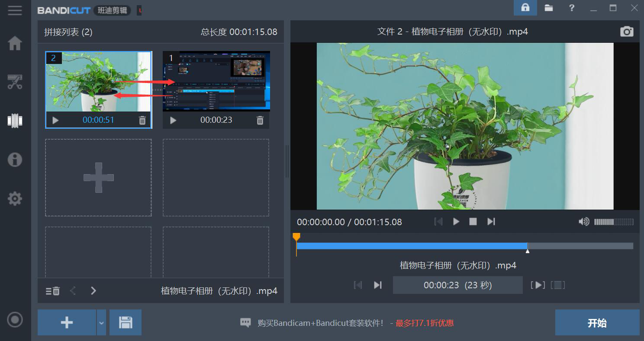644x341 pixels.
Task: Step to the previous frame in preview
Action: [x=438, y=222]
